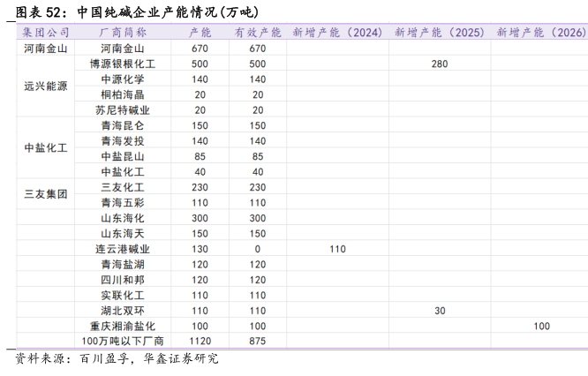Click the 新增产能（2025） column header
This screenshot has width=588, height=376.
click(439, 33)
